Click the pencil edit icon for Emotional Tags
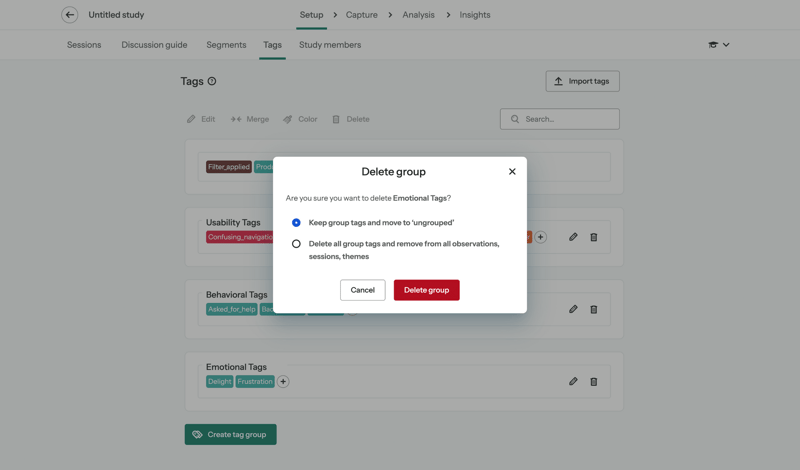Screen dimensions: 800x470 (x=573, y=381)
